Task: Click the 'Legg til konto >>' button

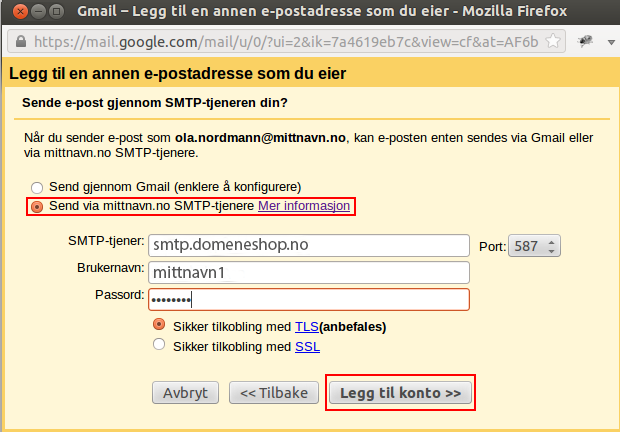Action: pos(400,393)
